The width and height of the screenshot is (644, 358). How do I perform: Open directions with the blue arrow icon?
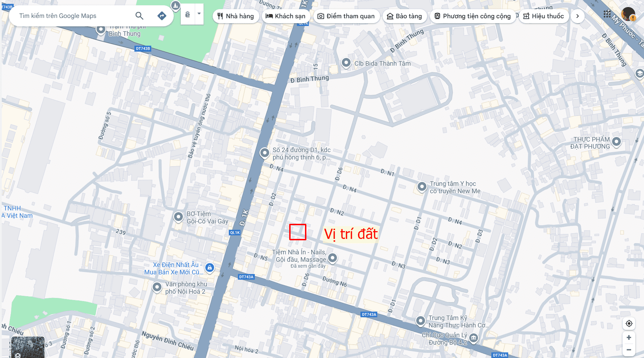click(161, 16)
